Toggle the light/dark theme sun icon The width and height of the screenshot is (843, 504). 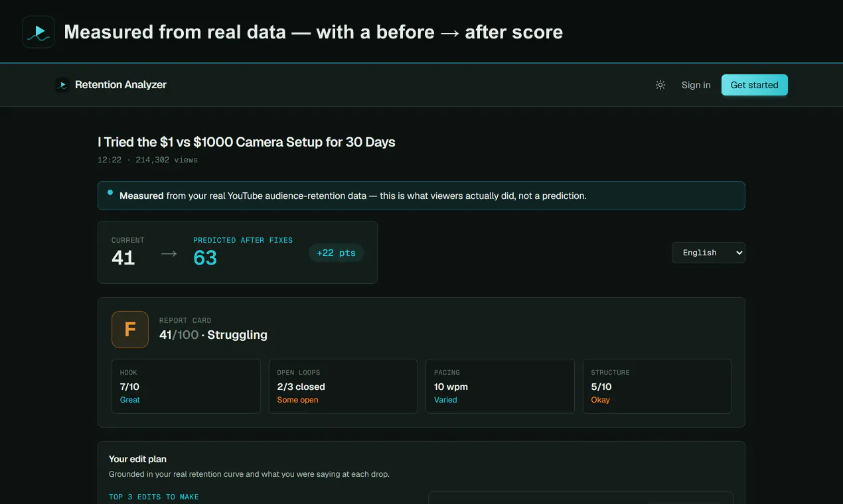tap(660, 85)
